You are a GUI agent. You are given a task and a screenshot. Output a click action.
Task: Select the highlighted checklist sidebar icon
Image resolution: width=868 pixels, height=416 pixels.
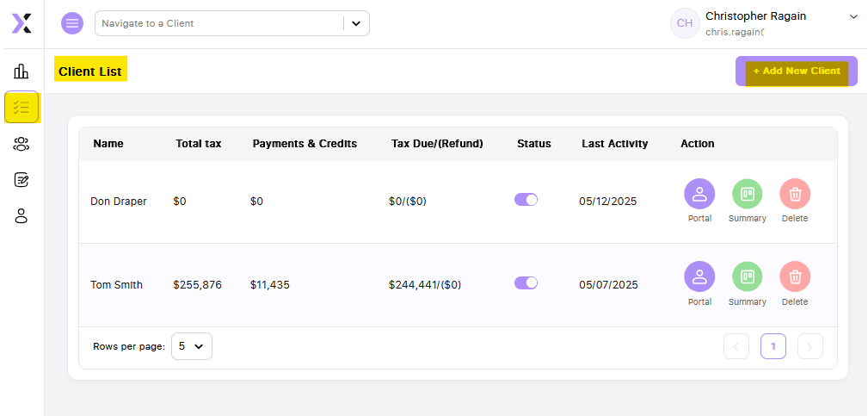(x=22, y=108)
